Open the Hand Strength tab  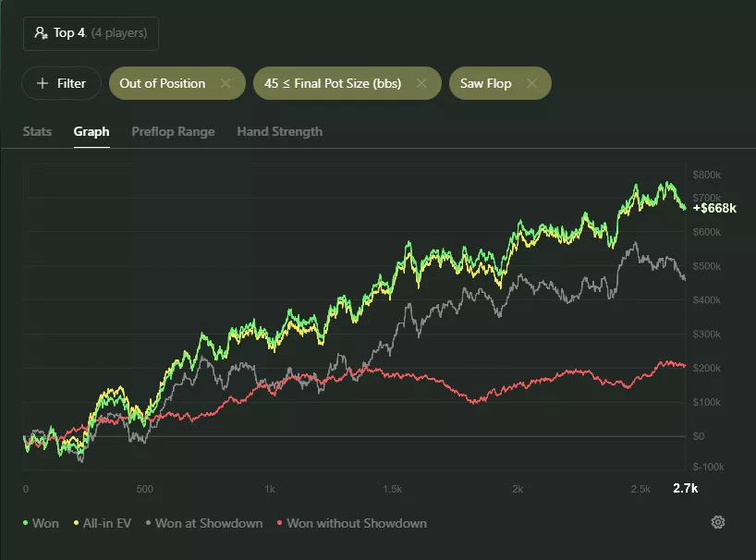coord(280,131)
